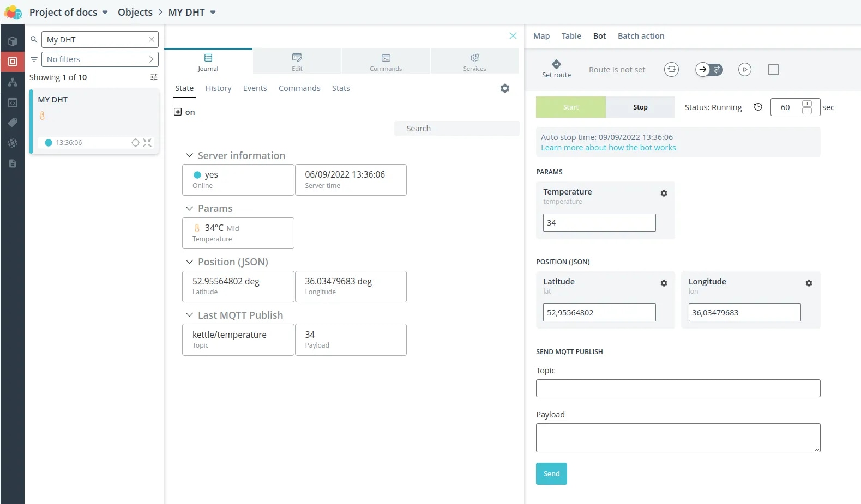Increase the interval seconds with plus
The height and width of the screenshot is (504, 861).
click(x=807, y=104)
